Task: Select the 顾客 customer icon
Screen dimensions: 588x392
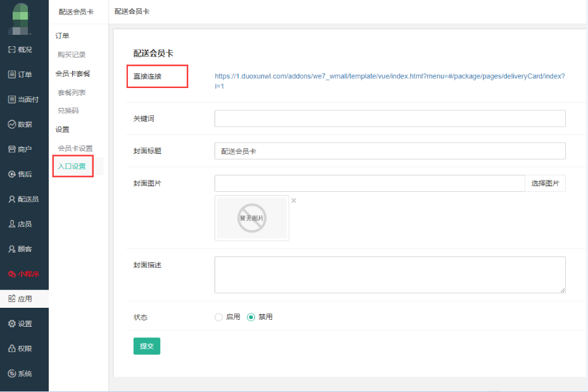Action: pyautogui.click(x=12, y=249)
